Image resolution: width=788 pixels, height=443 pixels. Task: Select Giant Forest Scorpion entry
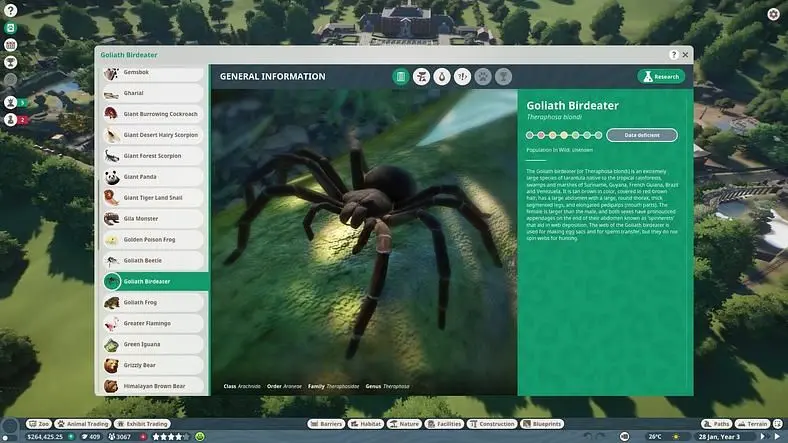153,156
